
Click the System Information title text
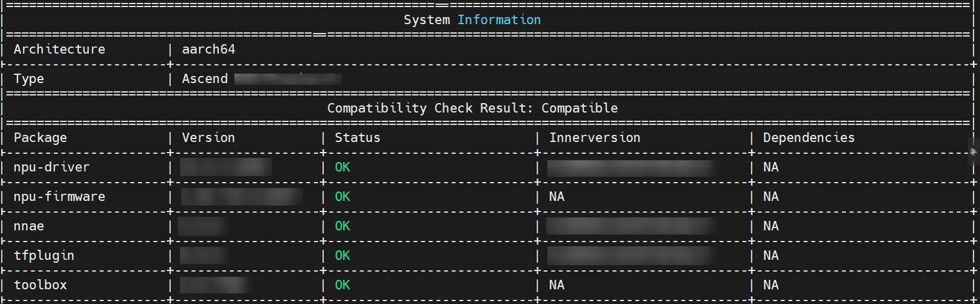point(472,20)
